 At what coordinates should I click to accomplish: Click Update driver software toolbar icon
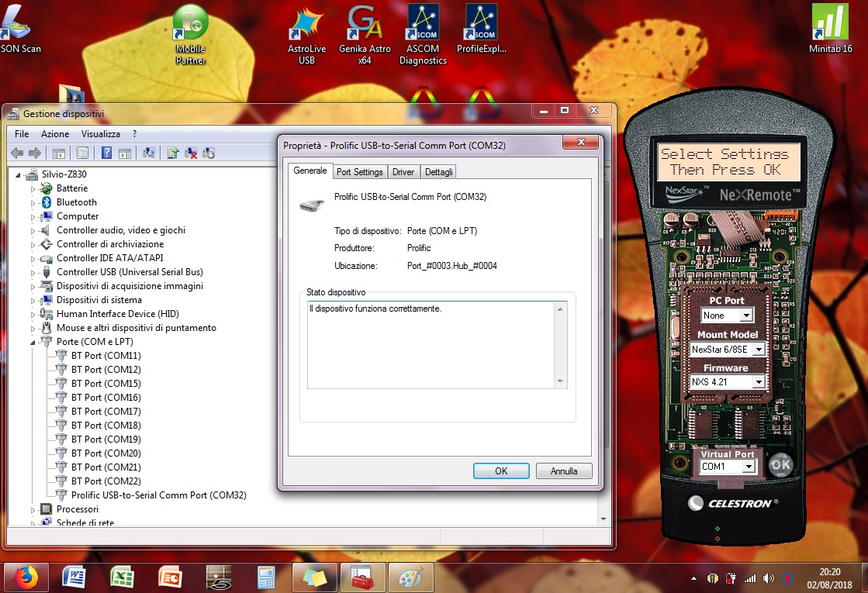[173, 153]
